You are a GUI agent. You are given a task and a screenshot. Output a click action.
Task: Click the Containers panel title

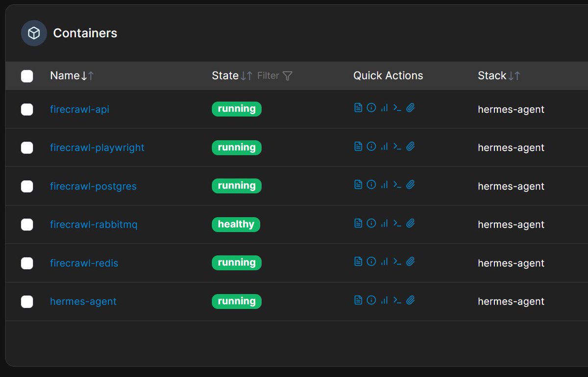[85, 33]
